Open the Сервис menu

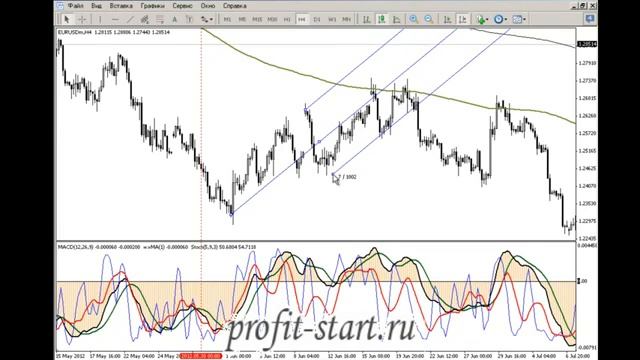(x=182, y=6)
